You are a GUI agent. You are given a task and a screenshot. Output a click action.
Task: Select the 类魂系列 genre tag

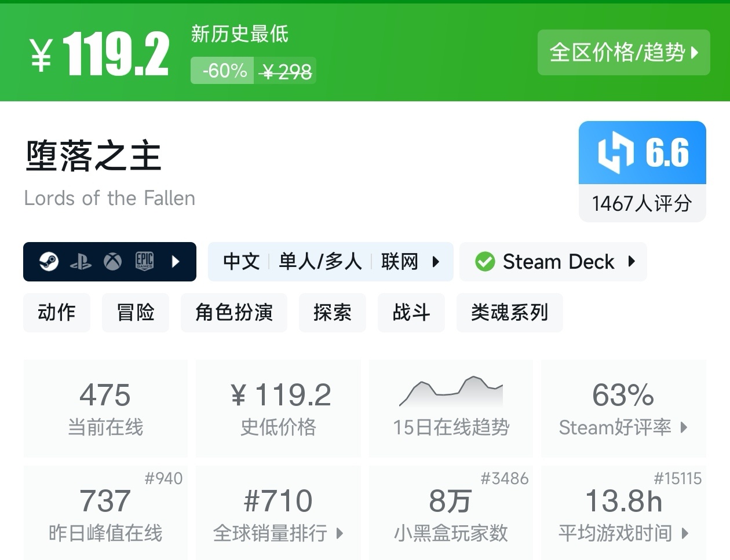coord(509,313)
